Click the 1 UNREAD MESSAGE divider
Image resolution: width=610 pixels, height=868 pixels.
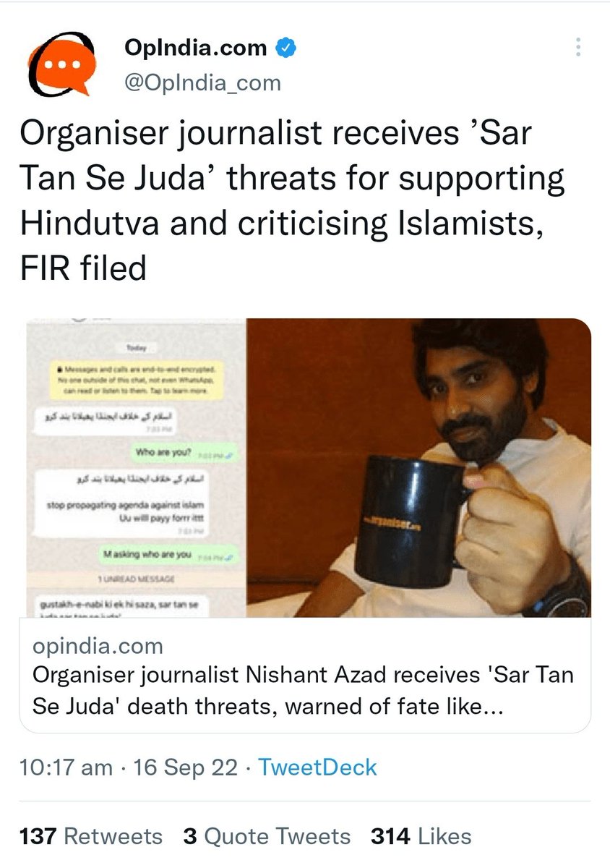pyautogui.click(x=133, y=579)
